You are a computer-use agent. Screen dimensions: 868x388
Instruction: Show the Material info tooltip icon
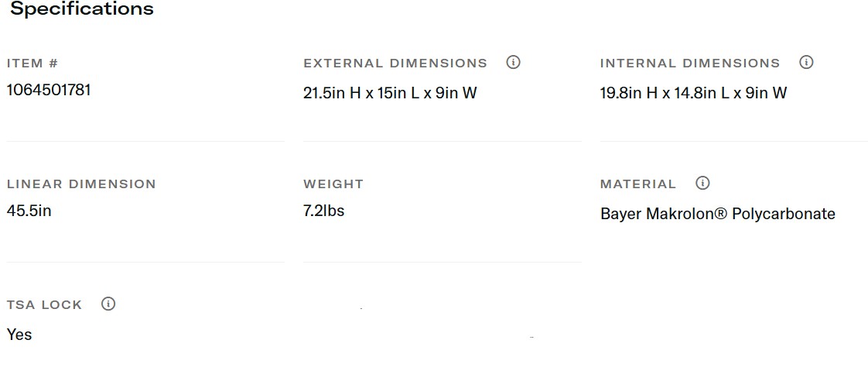[702, 184]
